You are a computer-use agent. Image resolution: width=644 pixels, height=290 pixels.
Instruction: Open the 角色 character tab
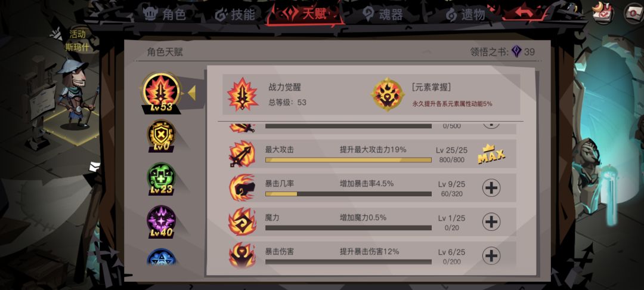(165, 14)
